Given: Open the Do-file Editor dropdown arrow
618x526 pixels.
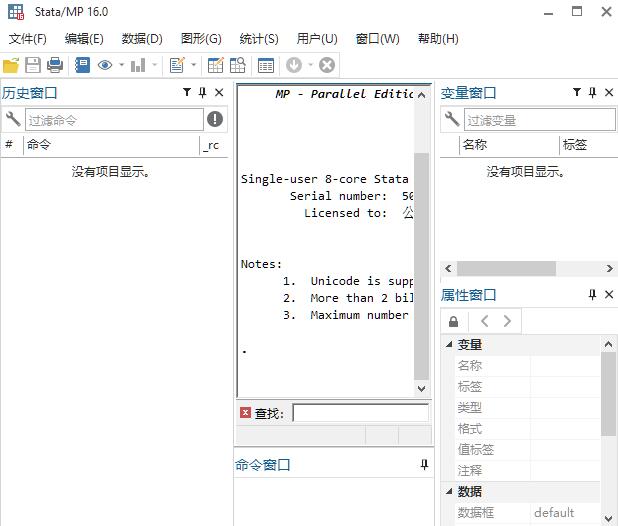Looking at the screenshot, I should (194, 65).
